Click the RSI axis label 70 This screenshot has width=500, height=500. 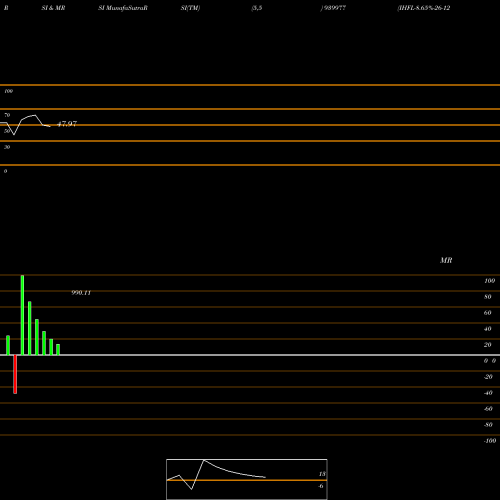click(7, 115)
